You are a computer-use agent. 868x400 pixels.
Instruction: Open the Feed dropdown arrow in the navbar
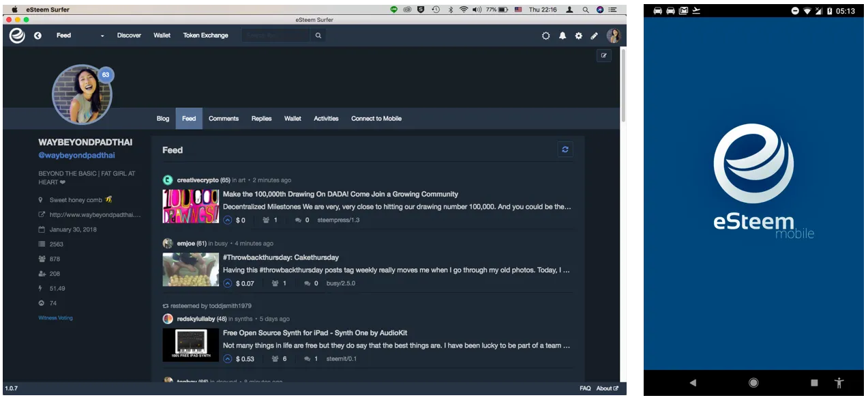102,35
